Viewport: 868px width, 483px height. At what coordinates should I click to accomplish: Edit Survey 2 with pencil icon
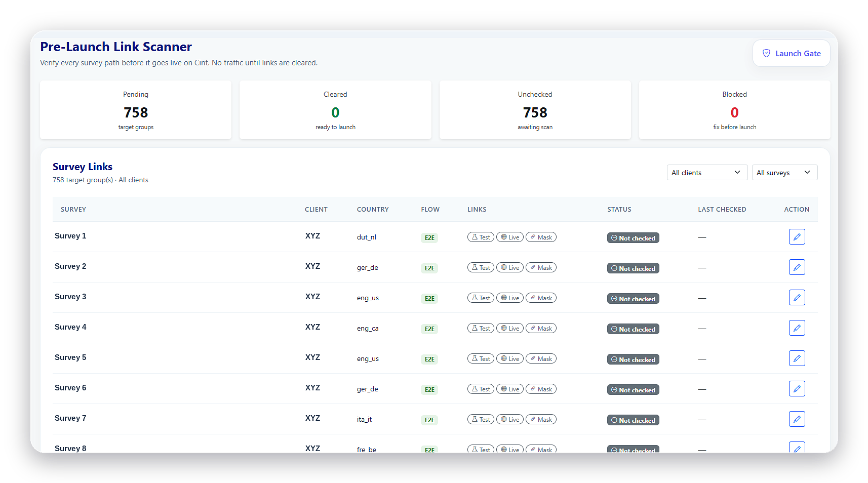point(797,267)
